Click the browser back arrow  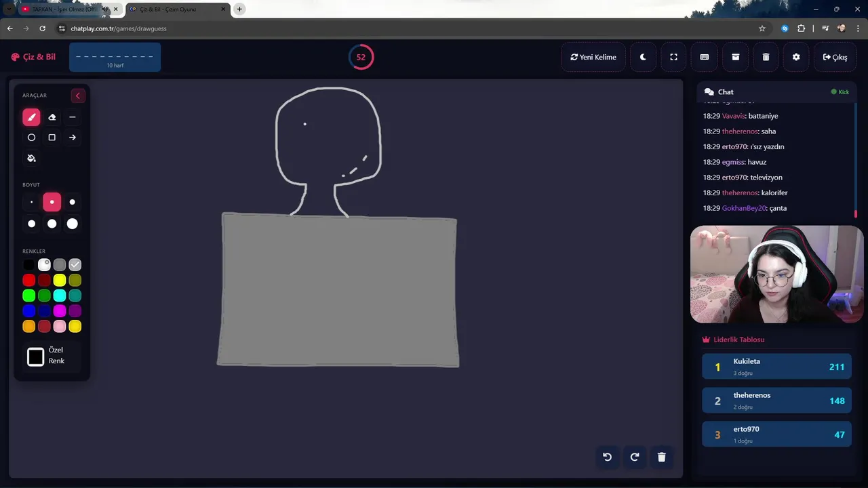[9, 28]
